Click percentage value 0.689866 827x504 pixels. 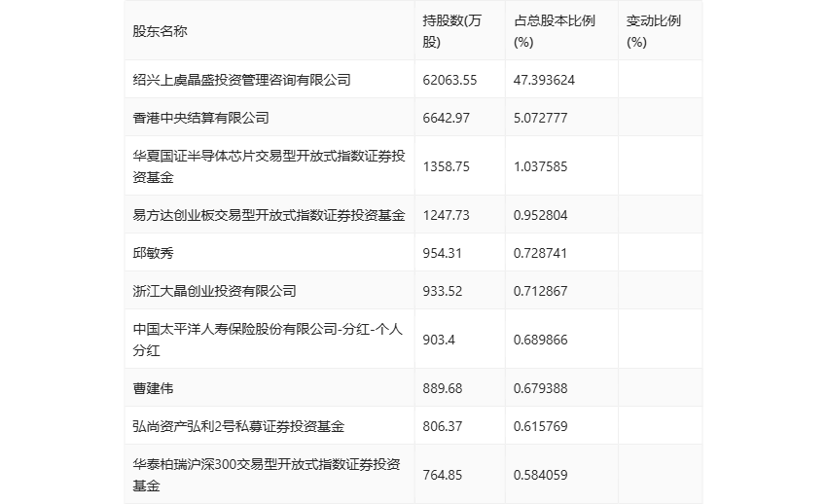click(x=541, y=340)
